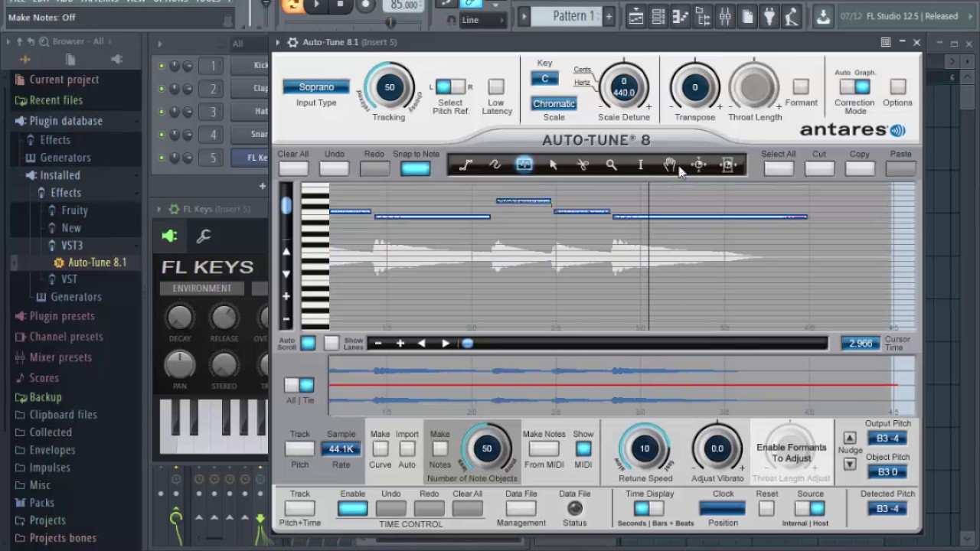Screen dimensions: 980x551
Task: Open the plugin picker plug icon
Action: click(769, 15)
